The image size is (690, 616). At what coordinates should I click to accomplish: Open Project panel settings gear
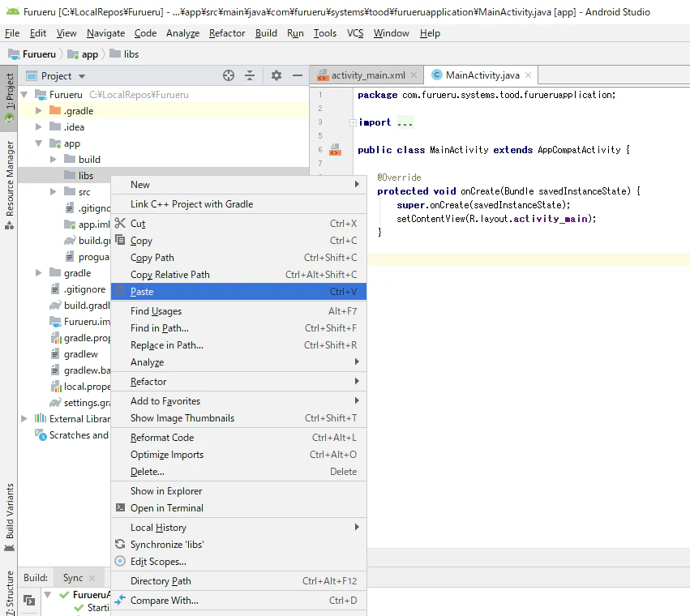click(x=276, y=75)
